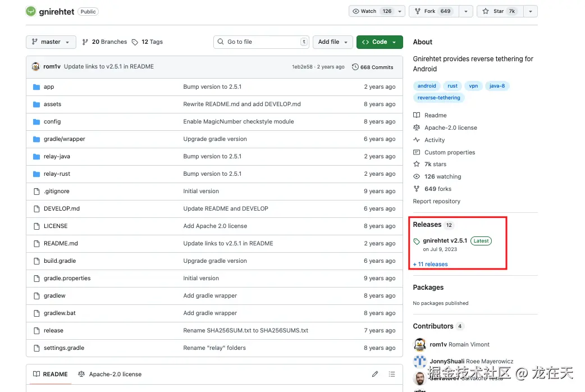Screen dimensions: 585x392
Task: View the 12 Tags
Action: point(147,42)
